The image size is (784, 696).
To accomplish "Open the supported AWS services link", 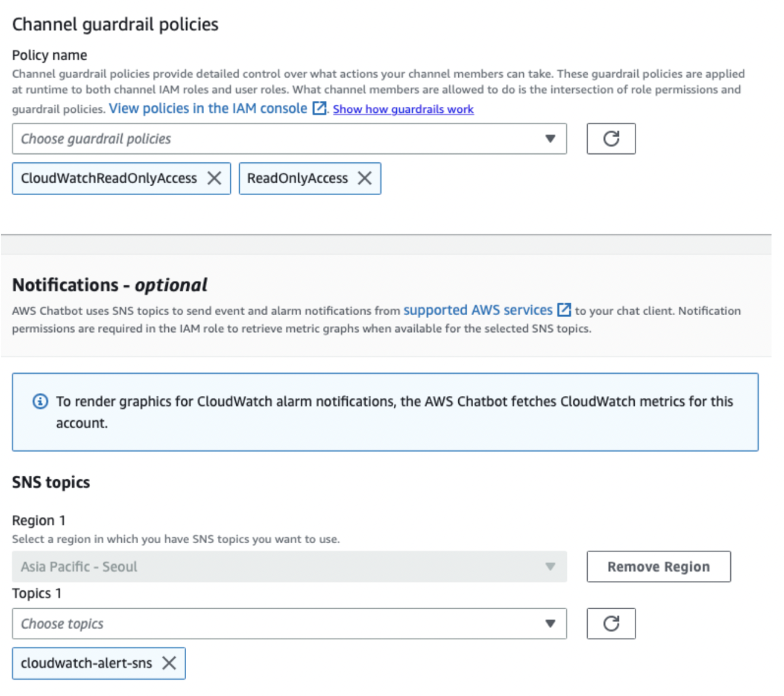I will (478, 310).
